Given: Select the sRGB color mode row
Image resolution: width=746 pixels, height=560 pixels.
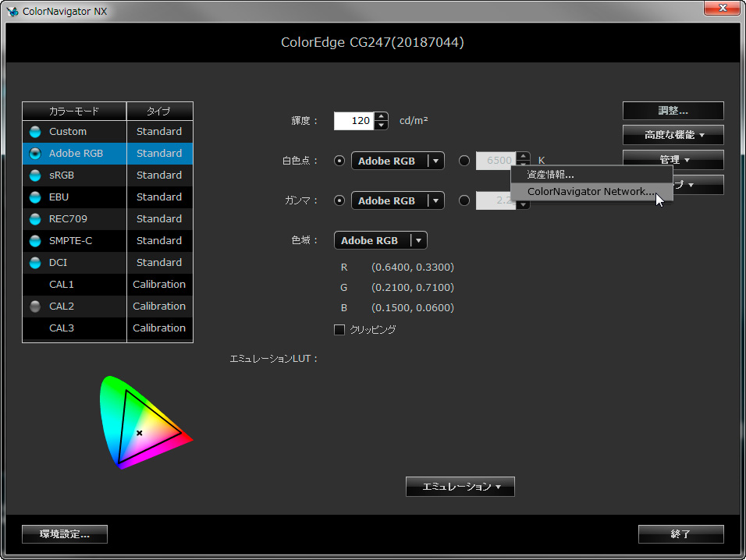Looking at the screenshot, I should [x=108, y=175].
